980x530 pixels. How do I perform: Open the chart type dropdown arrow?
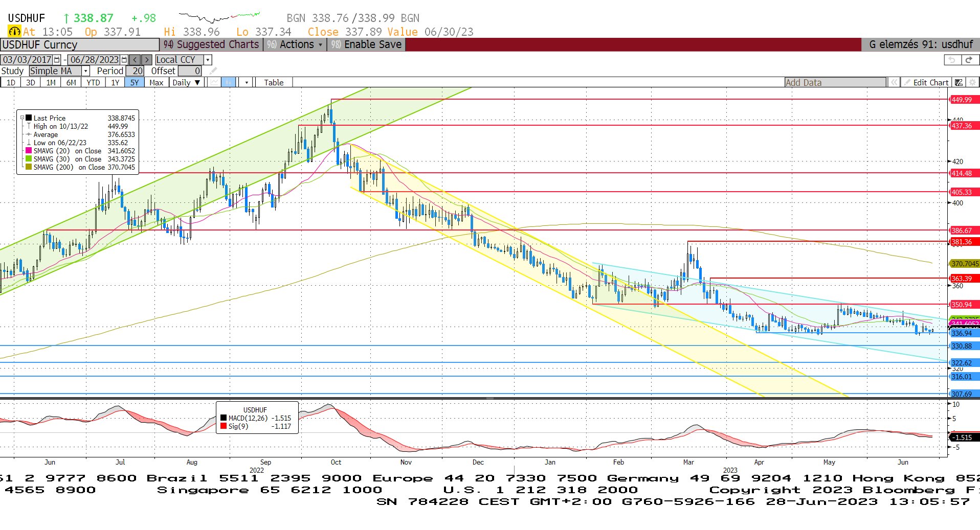coord(247,82)
